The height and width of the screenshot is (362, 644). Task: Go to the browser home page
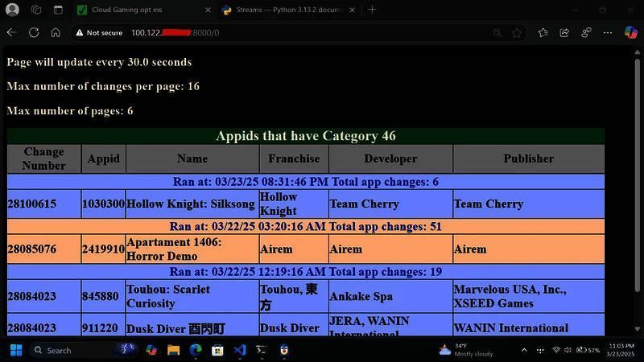(56, 33)
